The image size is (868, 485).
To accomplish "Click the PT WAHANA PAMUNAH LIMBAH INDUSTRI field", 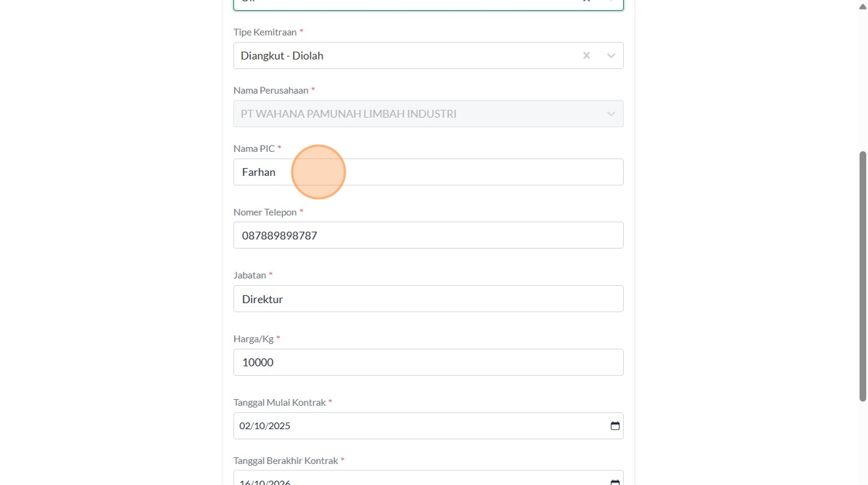I will tap(349, 114).
